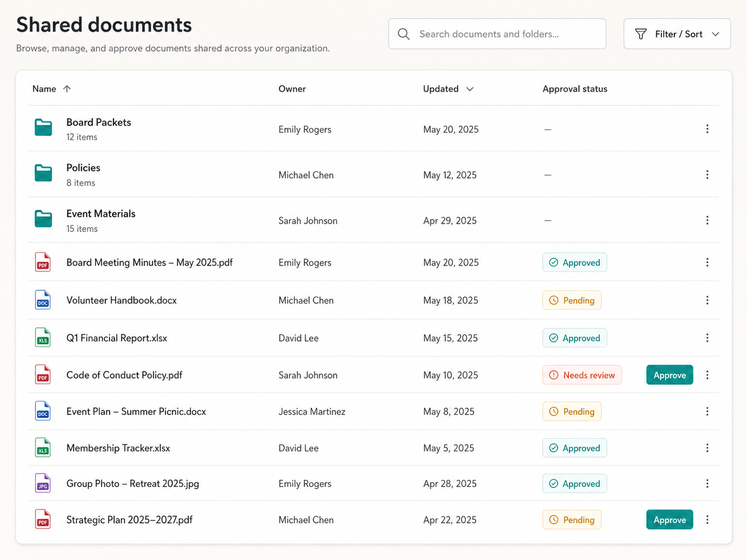Open Q1 Financial Report.xlsx file name

[117, 338]
